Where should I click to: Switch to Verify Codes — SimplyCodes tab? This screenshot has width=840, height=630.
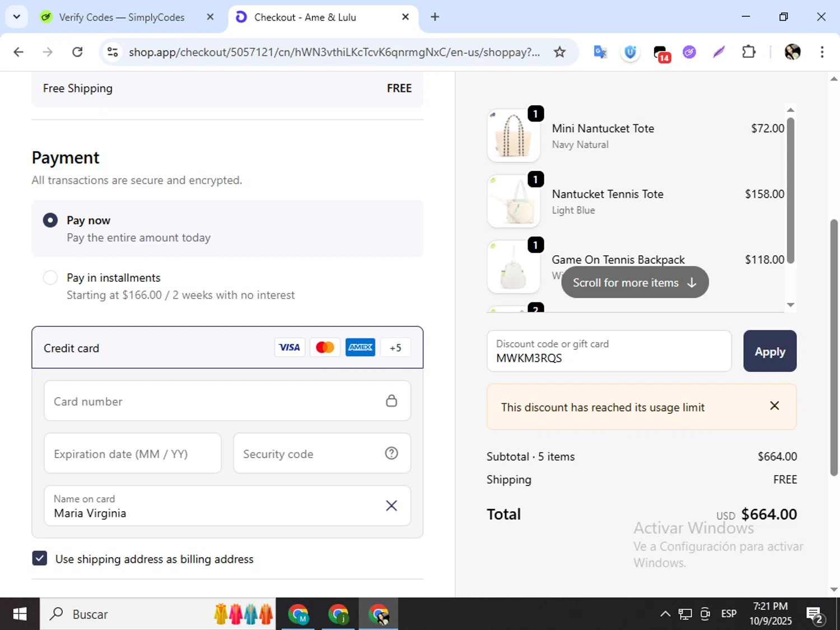[122, 17]
